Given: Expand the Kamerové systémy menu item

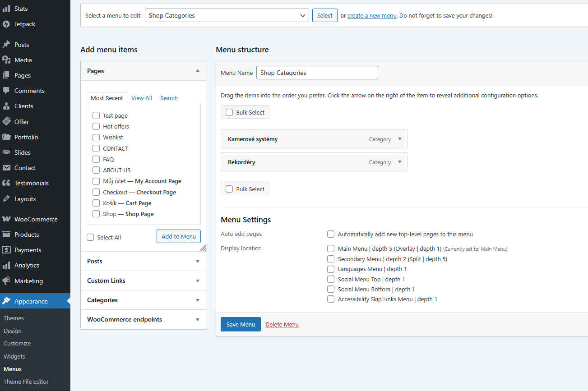Looking at the screenshot, I should tap(400, 139).
